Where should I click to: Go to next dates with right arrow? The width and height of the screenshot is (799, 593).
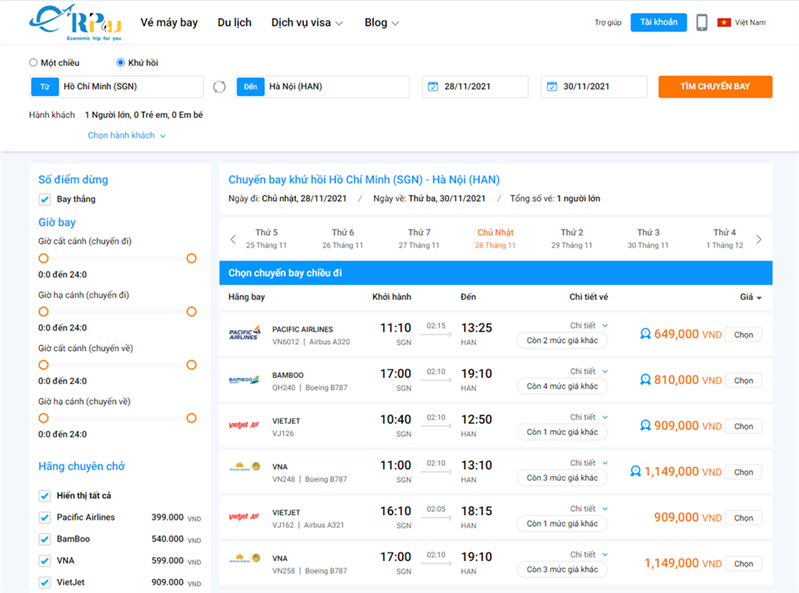pos(759,239)
